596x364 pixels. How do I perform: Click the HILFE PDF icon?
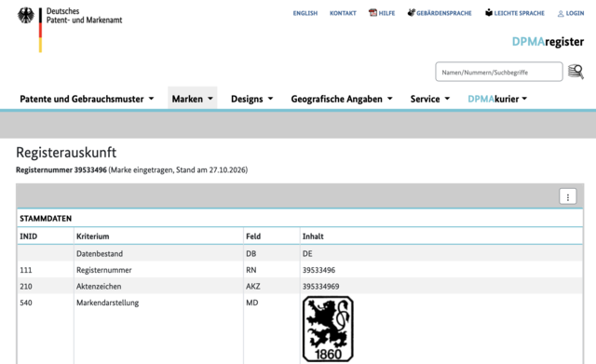coord(372,13)
